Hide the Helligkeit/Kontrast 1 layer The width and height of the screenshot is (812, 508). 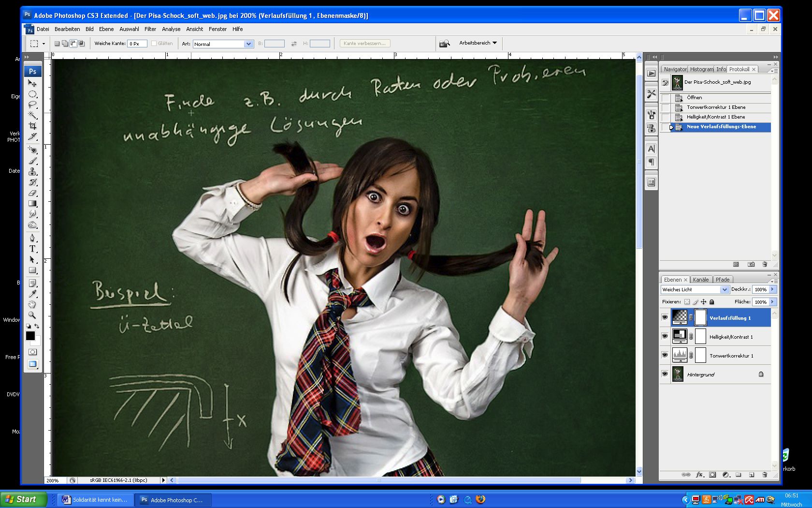coord(665,336)
